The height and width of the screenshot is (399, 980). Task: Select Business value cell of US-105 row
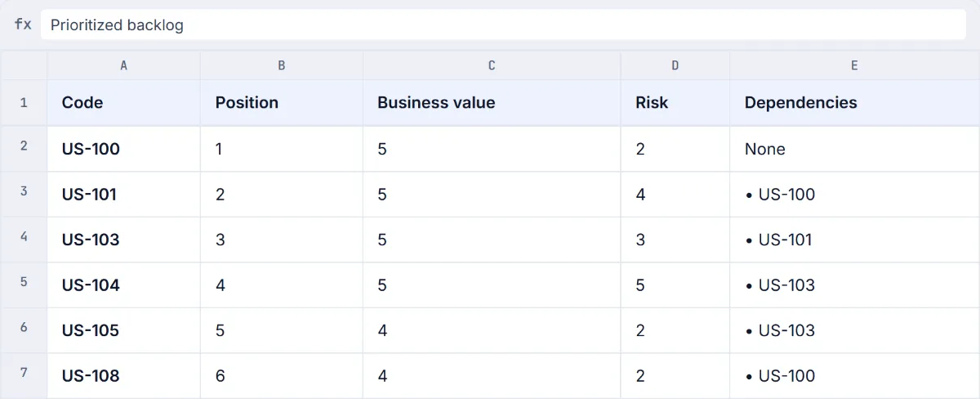click(x=492, y=330)
